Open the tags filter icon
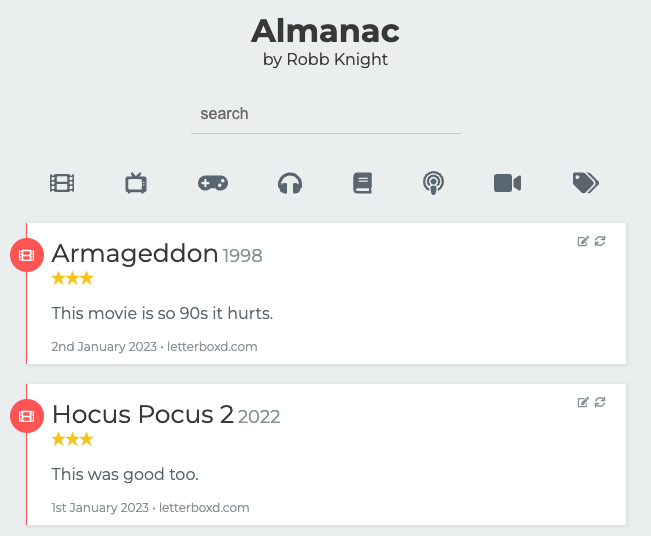651x536 pixels. pos(585,182)
